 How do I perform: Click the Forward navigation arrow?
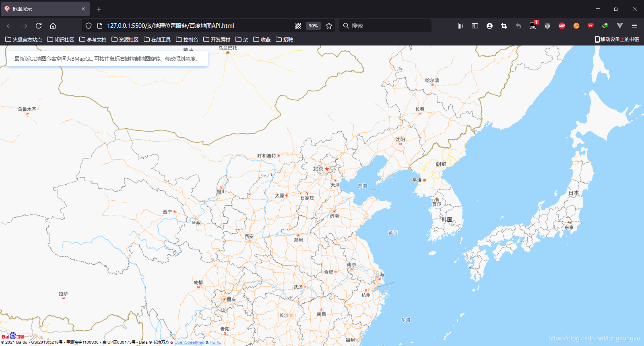tap(24, 26)
